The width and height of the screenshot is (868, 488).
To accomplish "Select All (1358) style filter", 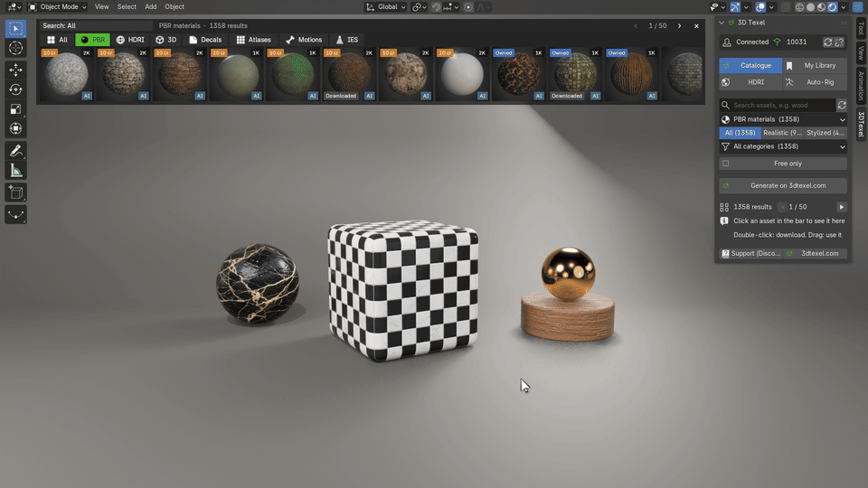I will [x=740, y=133].
